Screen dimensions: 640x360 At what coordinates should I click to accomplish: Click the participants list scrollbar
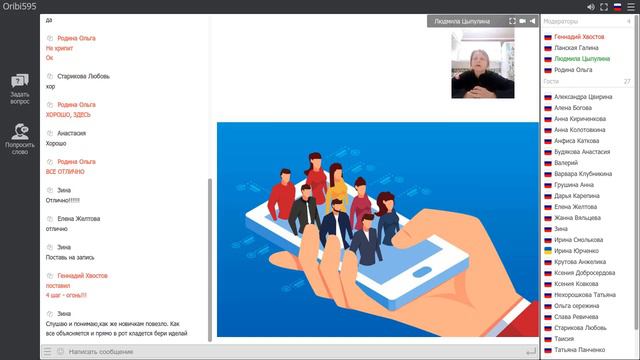(637, 171)
